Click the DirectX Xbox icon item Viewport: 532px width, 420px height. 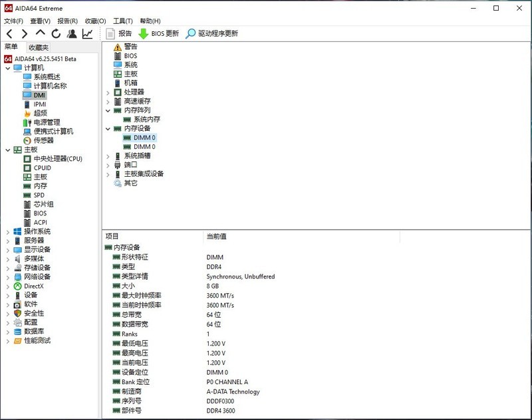pyautogui.click(x=29, y=286)
